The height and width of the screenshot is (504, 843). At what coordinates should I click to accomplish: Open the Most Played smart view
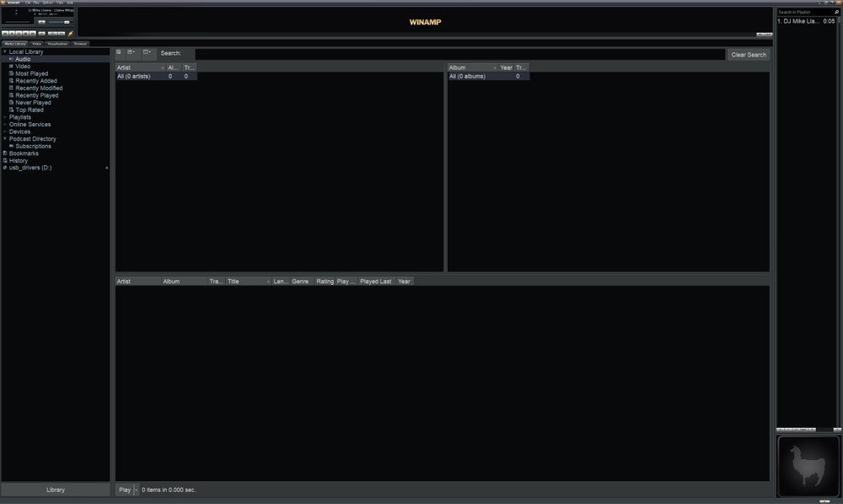[x=32, y=73]
